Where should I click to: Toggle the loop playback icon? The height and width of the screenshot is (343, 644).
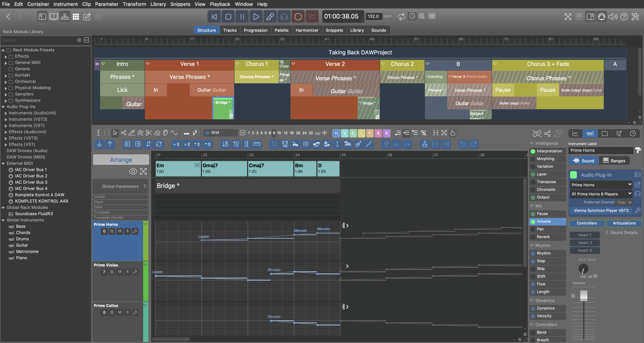401,16
